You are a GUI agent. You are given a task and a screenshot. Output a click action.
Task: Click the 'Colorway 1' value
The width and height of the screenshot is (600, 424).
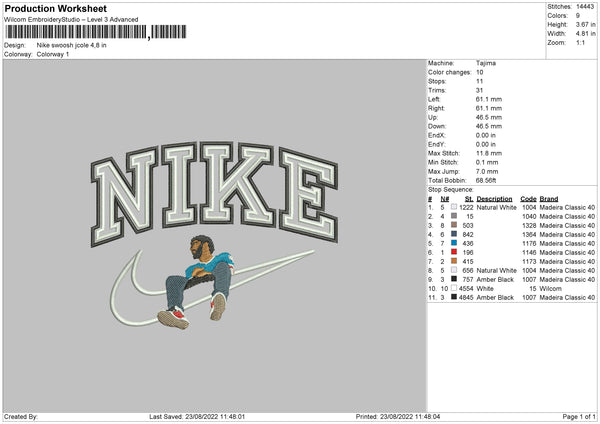53,54
